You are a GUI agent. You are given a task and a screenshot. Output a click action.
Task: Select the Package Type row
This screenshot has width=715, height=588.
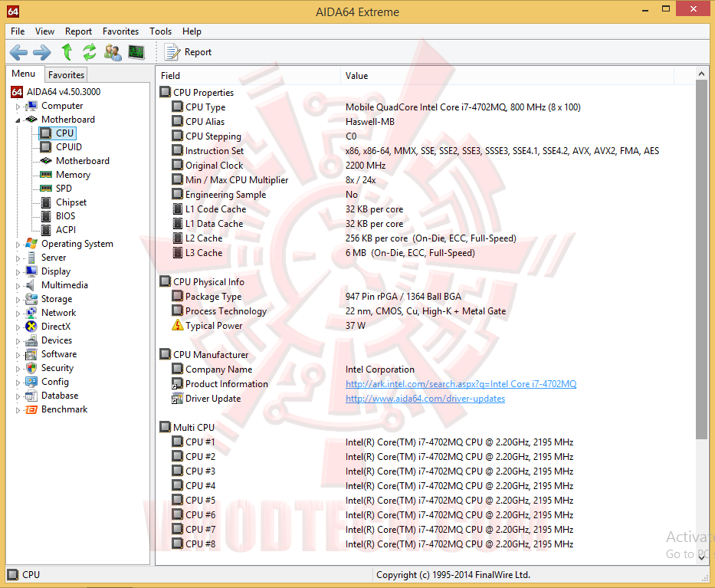tap(426, 297)
